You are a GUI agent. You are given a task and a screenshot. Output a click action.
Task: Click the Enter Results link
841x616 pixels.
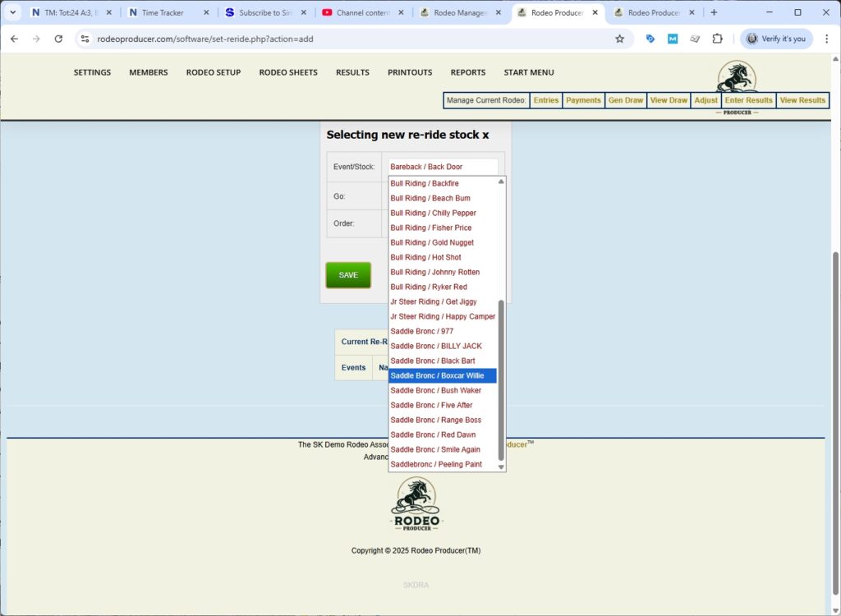(x=748, y=100)
